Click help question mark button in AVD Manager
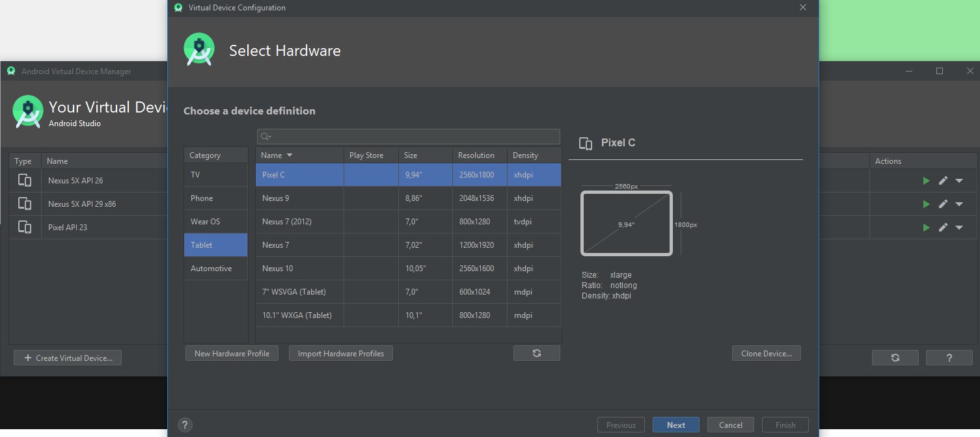980x437 pixels. (949, 358)
